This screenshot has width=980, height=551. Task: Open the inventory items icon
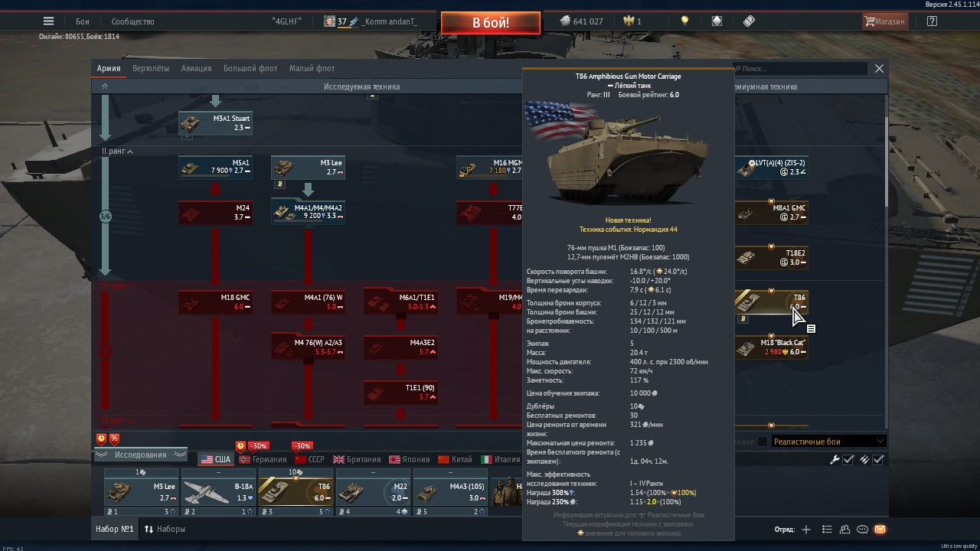[x=717, y=21]
